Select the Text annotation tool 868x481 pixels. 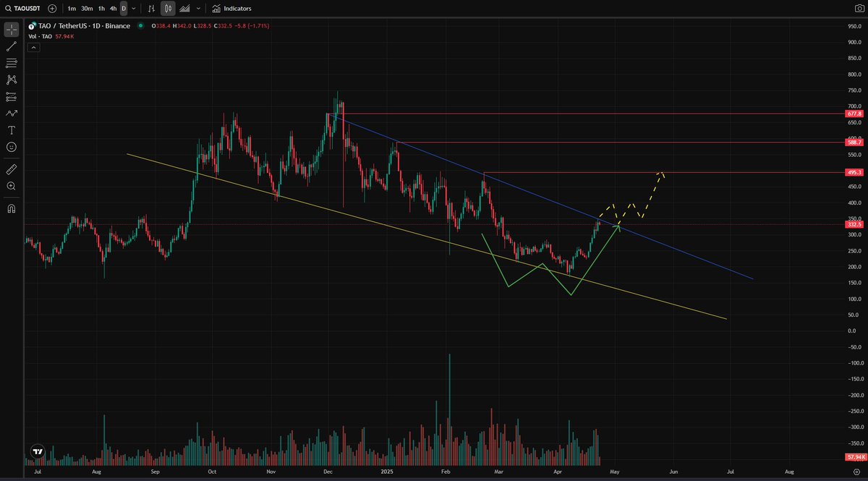(12, 130)
